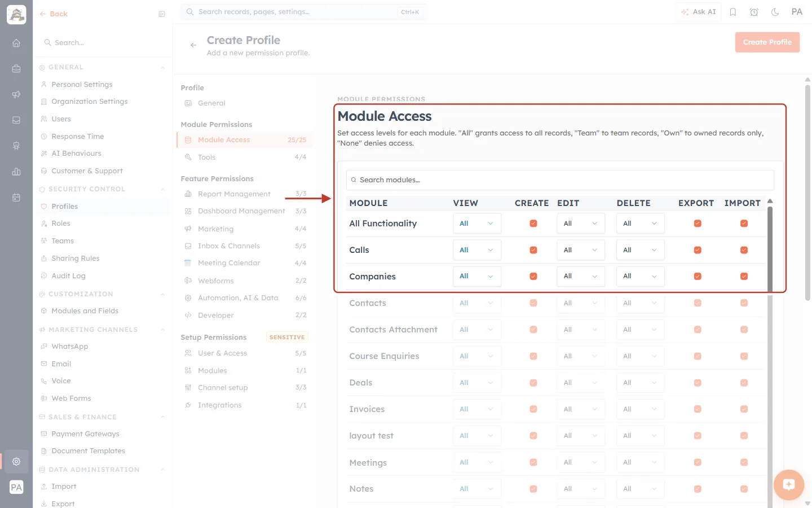Toggle Import checkbox for Invoices

click(744, 409)
